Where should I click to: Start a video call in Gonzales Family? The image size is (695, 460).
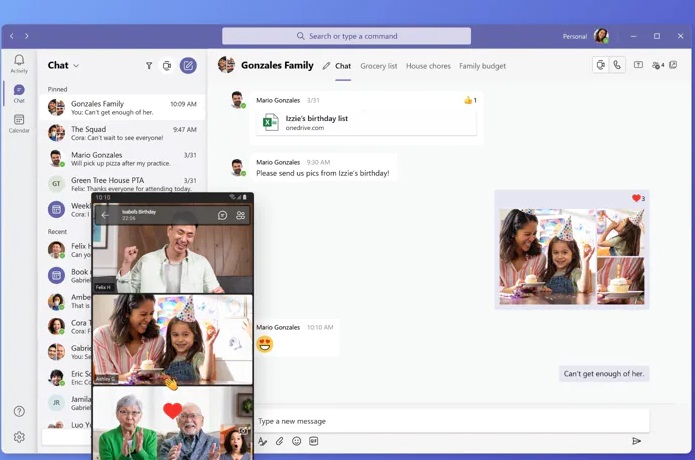600,65
